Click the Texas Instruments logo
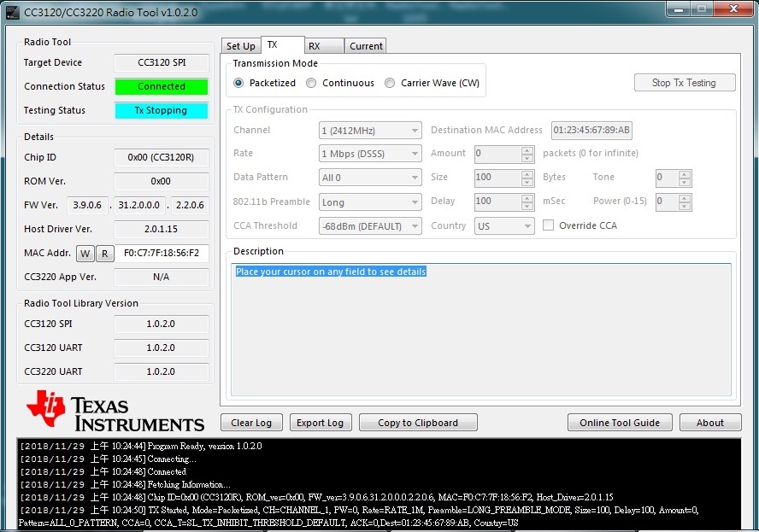The width and height of the screenshot is (759, 532). [x=115, y=411]
